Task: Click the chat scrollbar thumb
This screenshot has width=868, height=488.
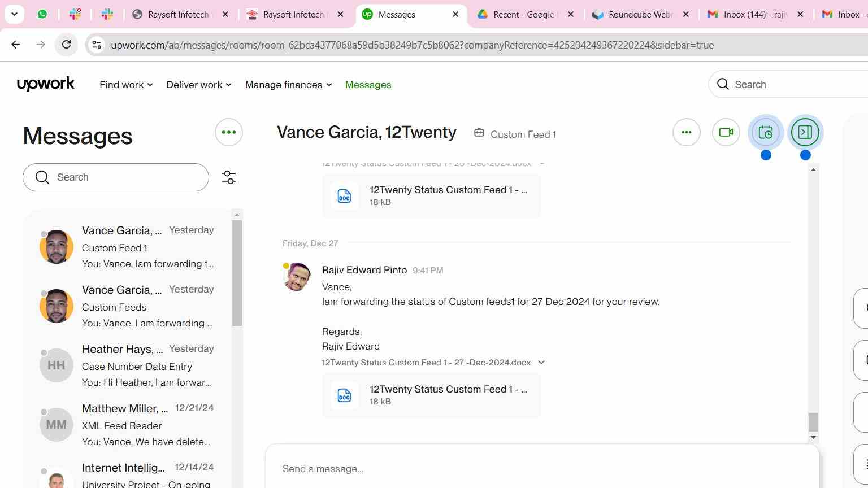Action: (x=813, y=422)
